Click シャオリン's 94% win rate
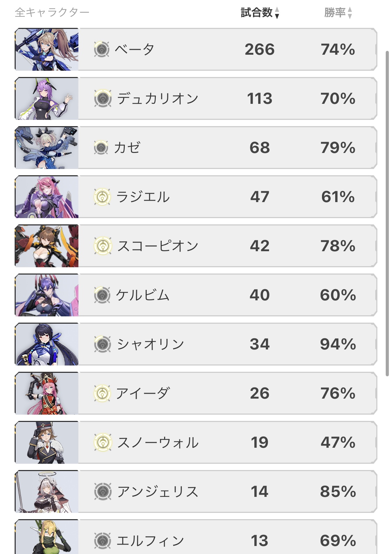The image size is (392, 554). pyautogui.click(x=338, y=344)
